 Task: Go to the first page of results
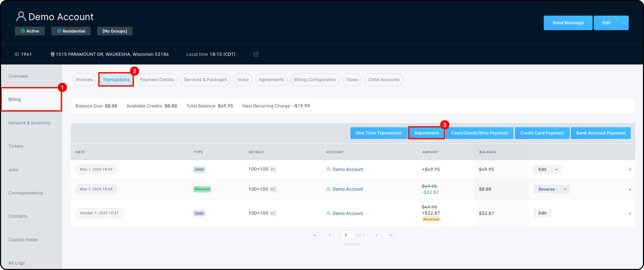(315, 235)
